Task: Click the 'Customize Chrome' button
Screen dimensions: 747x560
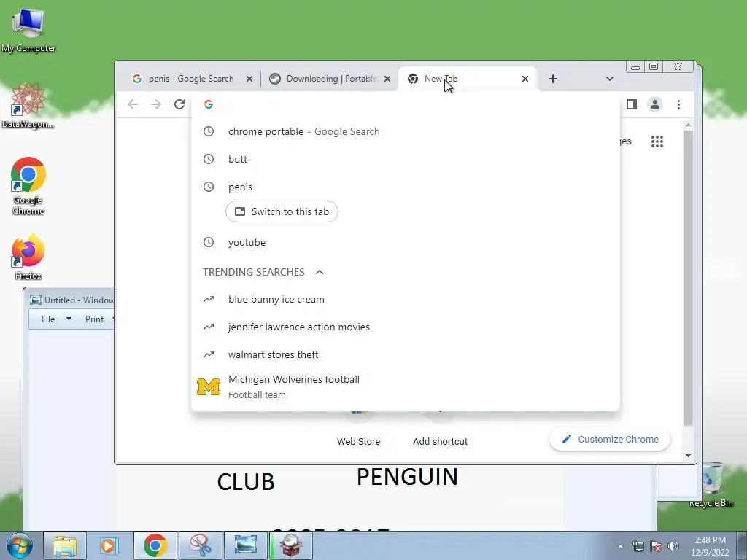Action: [x=610, y=439]
